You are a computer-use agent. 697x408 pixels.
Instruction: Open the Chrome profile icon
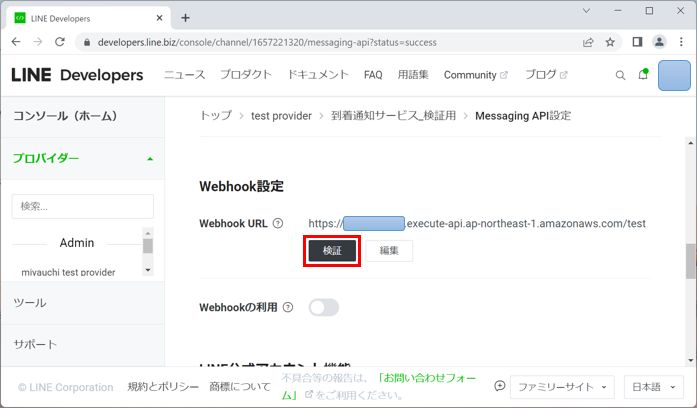(659, 42)
